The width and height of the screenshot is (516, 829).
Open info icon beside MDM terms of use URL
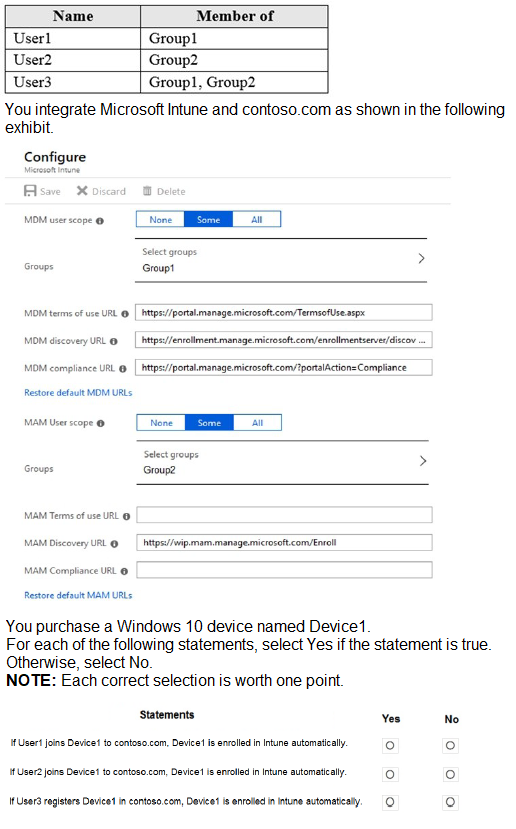[x=125, y=314]
